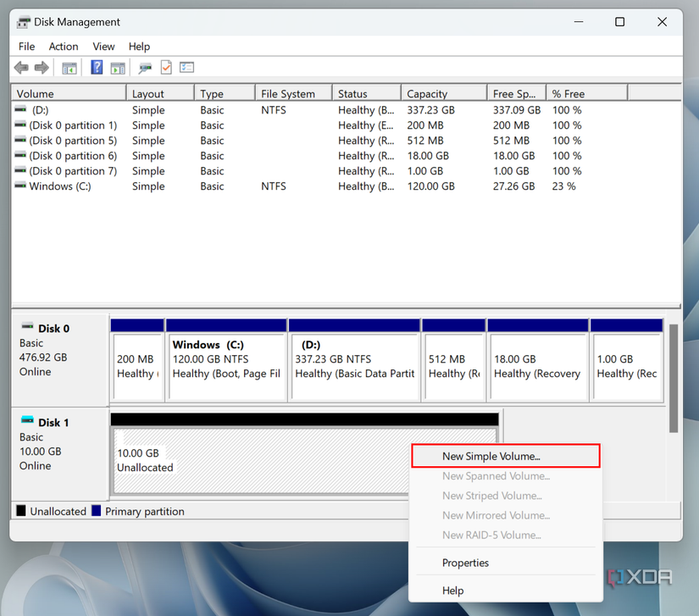
Task: Sort by the File System column header
Action: 294,93
